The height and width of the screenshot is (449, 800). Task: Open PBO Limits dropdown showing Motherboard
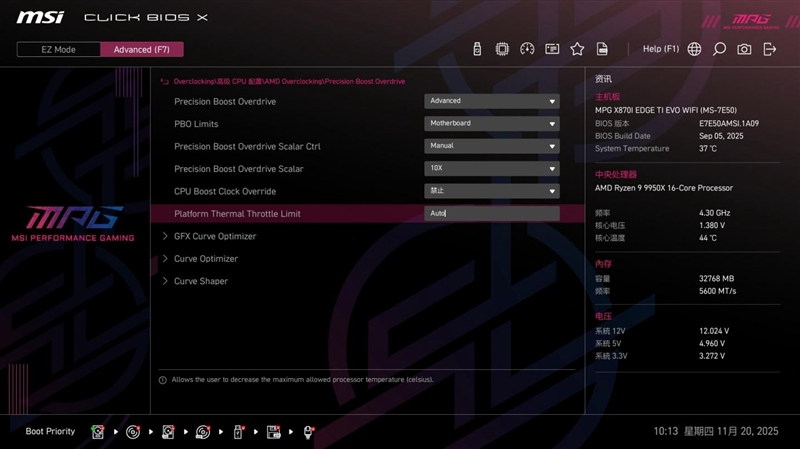click(492, 123)
